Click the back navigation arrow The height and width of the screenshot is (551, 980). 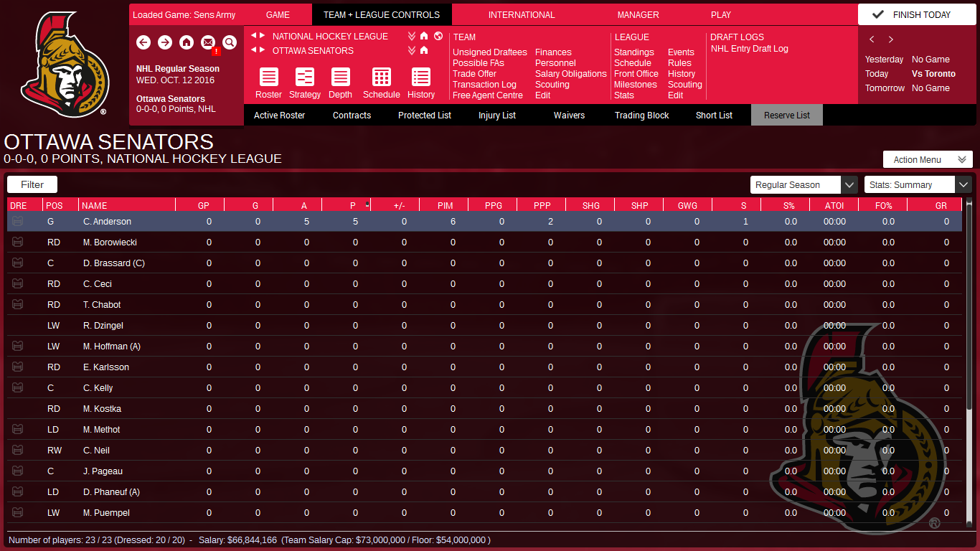143,42
